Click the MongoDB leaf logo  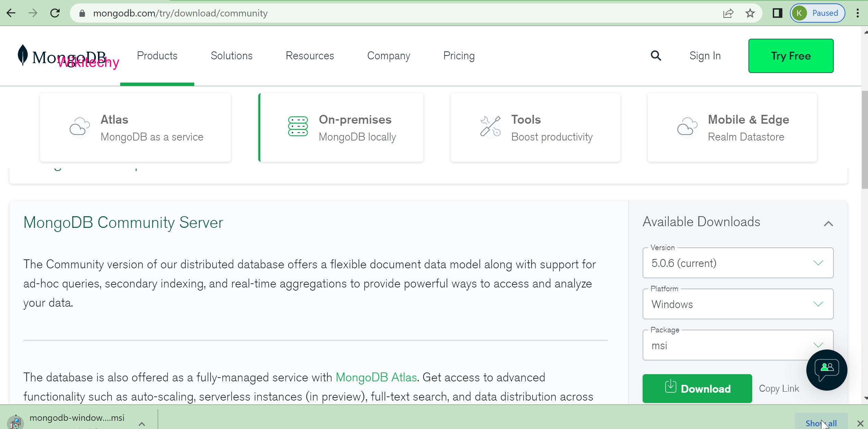point(23,55)
